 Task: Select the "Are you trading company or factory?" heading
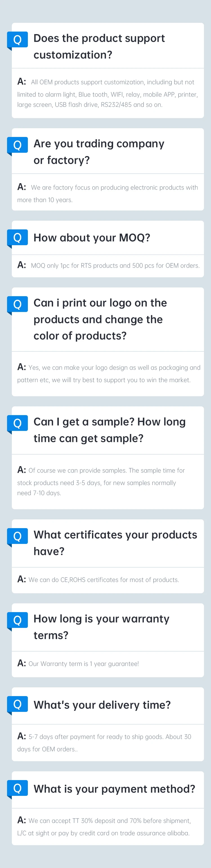98,152
